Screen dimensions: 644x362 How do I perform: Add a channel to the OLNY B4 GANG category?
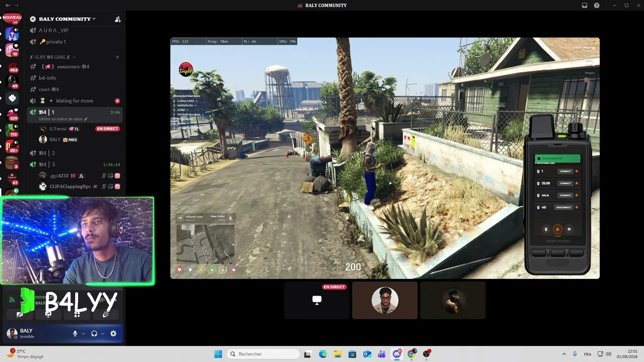click(x=117, y=57)
